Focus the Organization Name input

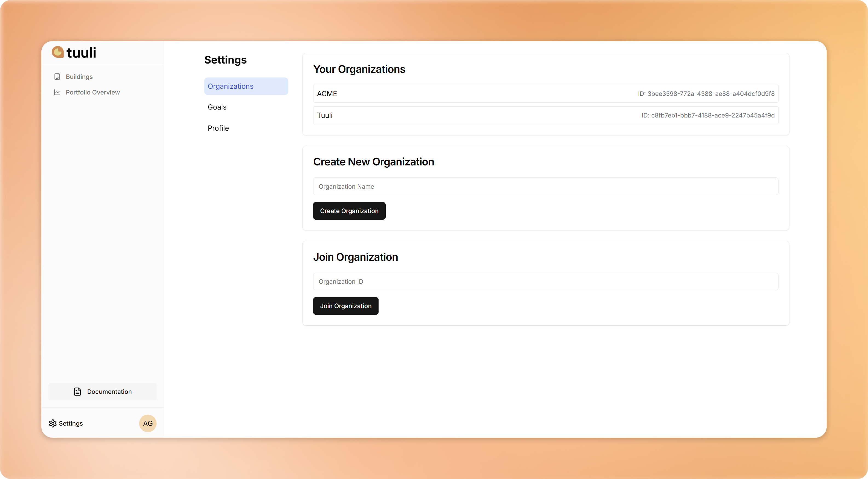click(x=545, y=187)
